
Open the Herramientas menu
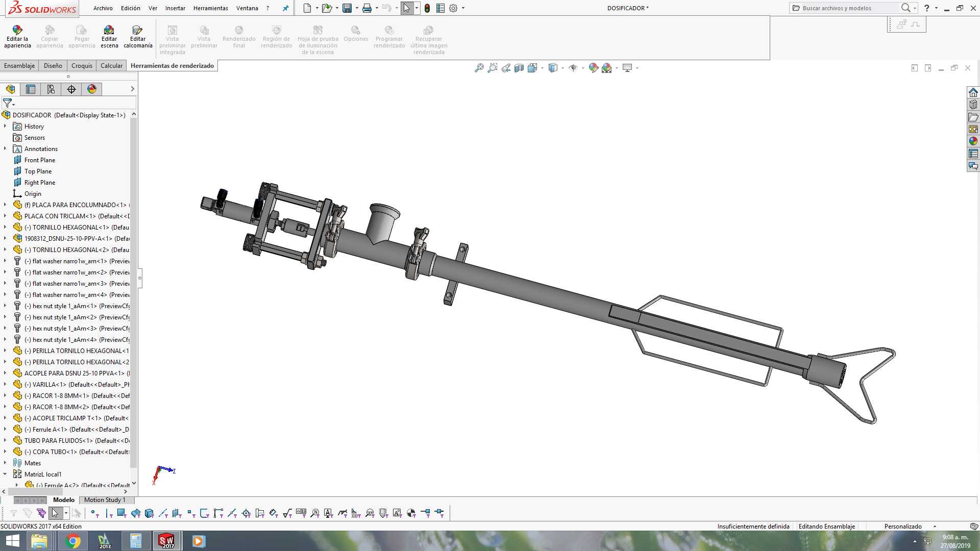210,8
